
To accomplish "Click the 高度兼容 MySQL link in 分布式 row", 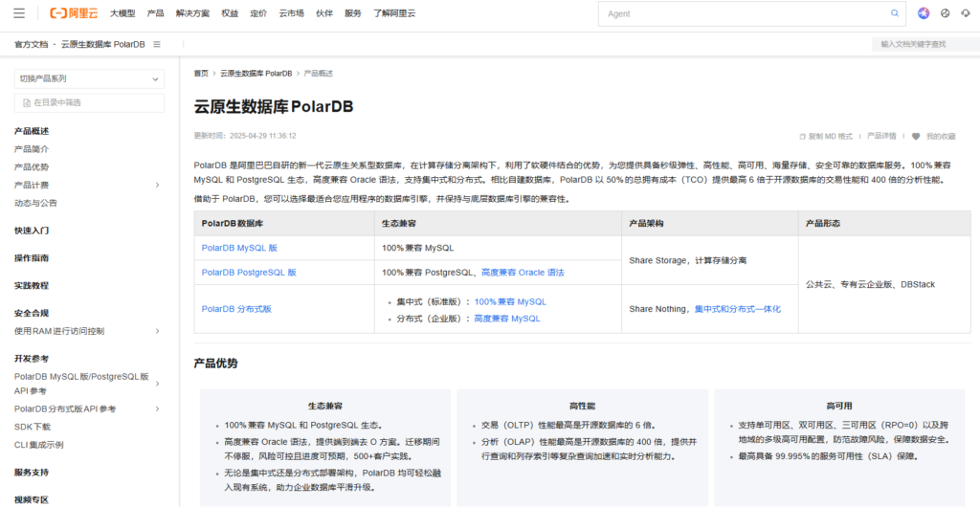I will click(x=507, y=319).
